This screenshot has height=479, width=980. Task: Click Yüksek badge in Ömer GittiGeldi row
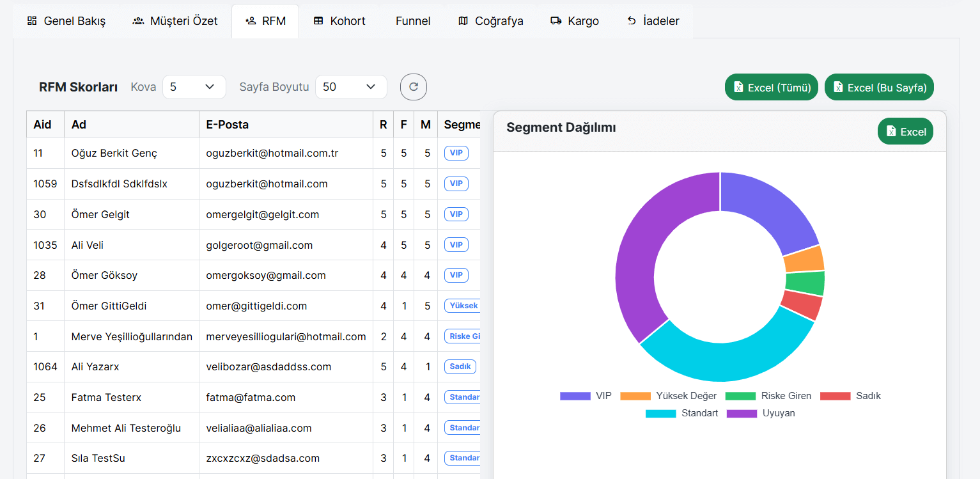[462, 306]
